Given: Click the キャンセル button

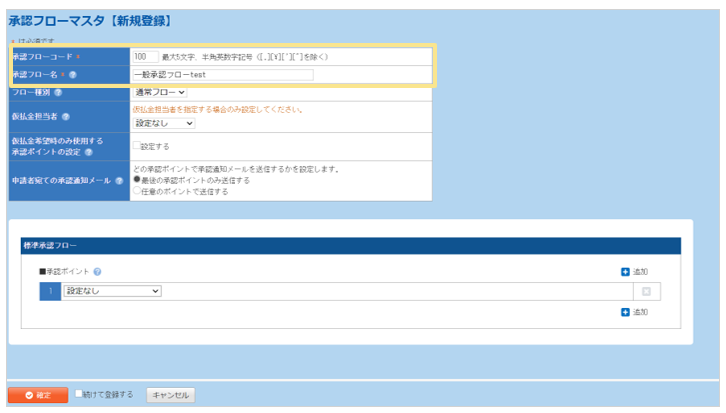Looking at the screenshot, I should 170,395.
